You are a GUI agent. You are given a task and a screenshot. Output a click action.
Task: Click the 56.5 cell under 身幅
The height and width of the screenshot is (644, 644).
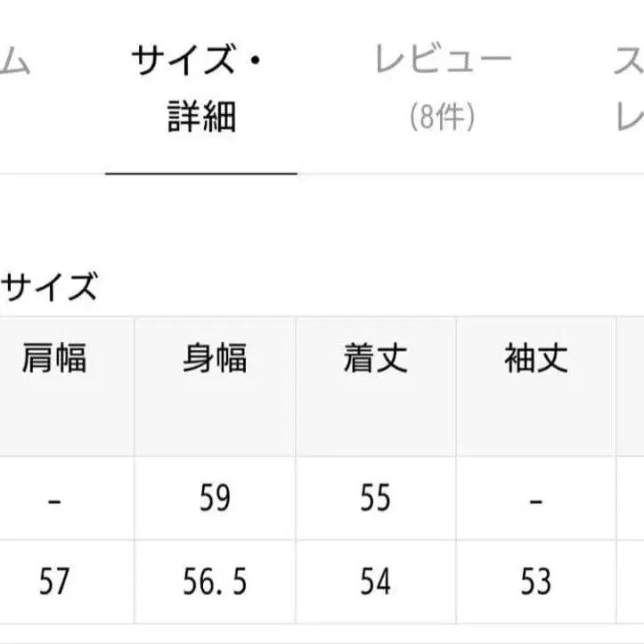[215, 583]
